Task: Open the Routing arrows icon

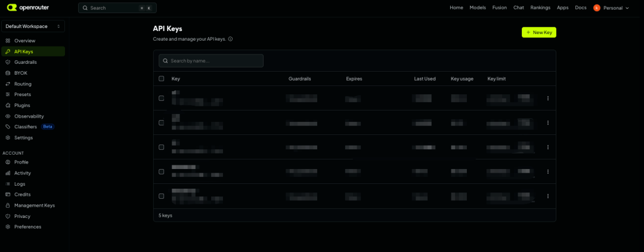Action: (8, 84)
